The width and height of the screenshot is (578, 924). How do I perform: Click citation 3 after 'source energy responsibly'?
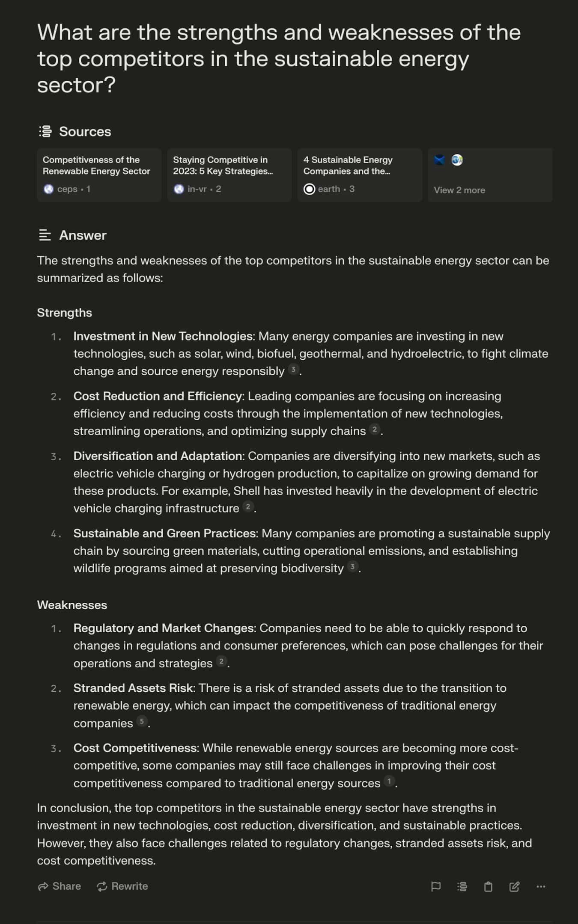pos(293,370)
